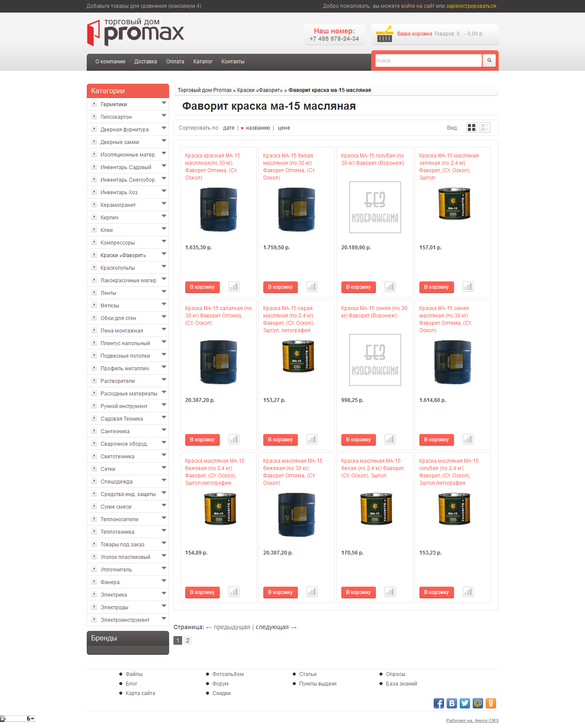Share page on Facebook
585x728 pixels.
(x=439, y=703)
